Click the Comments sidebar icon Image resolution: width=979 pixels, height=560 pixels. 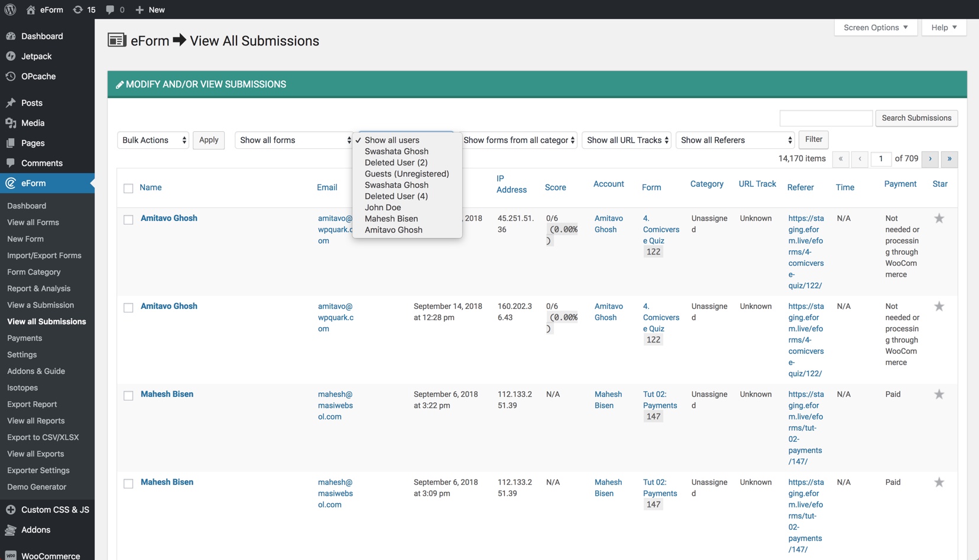pyautogui.click(x=11, y=163)
